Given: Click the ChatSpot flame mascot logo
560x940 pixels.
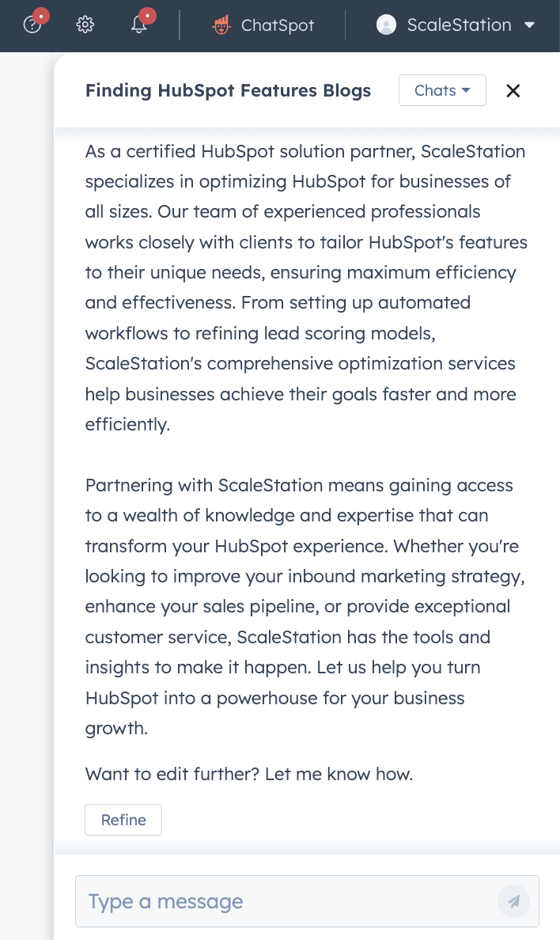Looking at the screenshot, I should 221,25.
